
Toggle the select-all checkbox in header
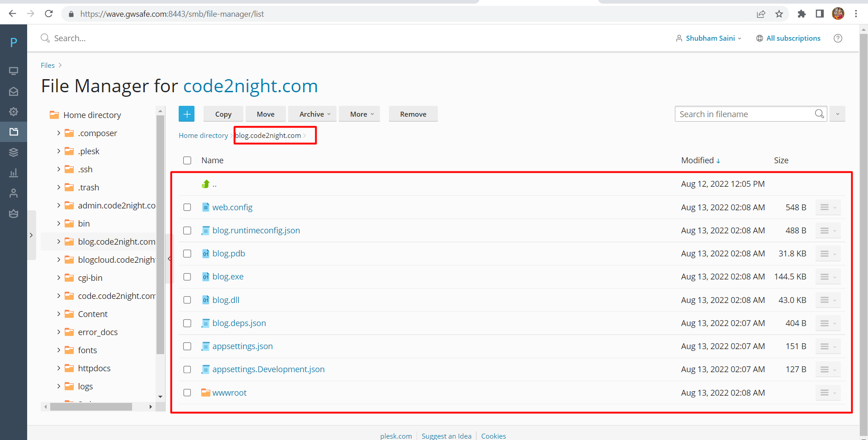(x=187, y=161)
